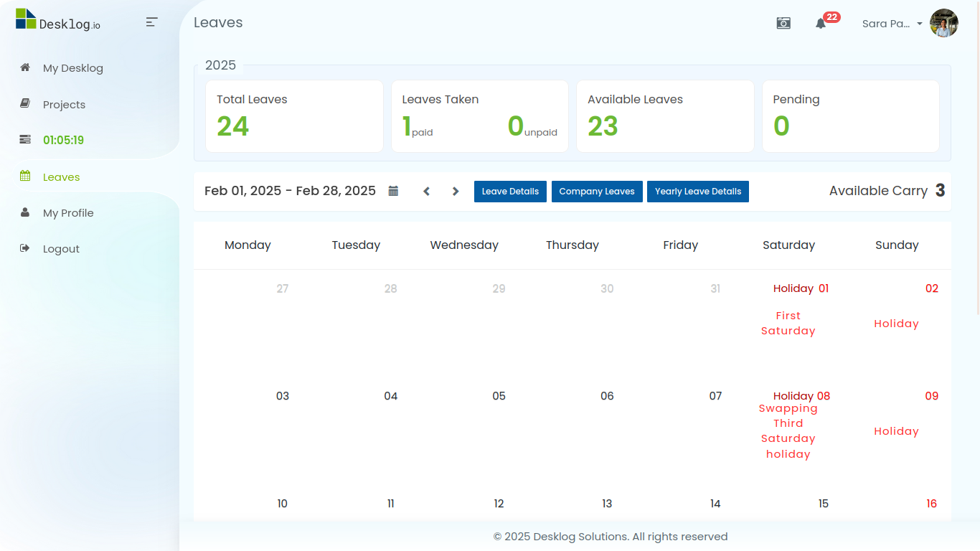This screenshot has width=980, height=551.
Task: Open the notifications bell icon
Action: (x=821, y=24)
